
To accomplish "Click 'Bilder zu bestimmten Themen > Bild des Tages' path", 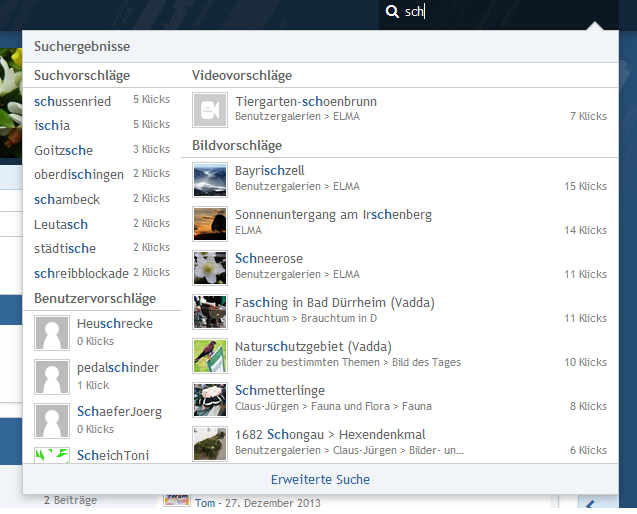I will (x=348, y=362).
